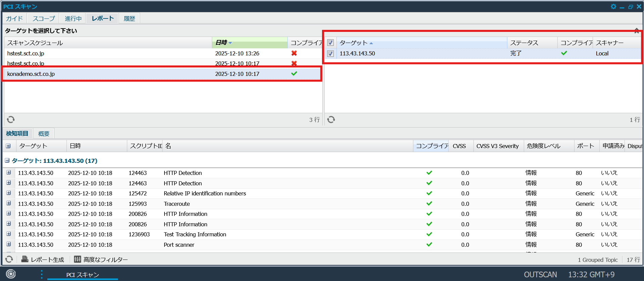Select the konademo.sct.co.jp scan row
This screenshot has width=644, height=281.
101,74
